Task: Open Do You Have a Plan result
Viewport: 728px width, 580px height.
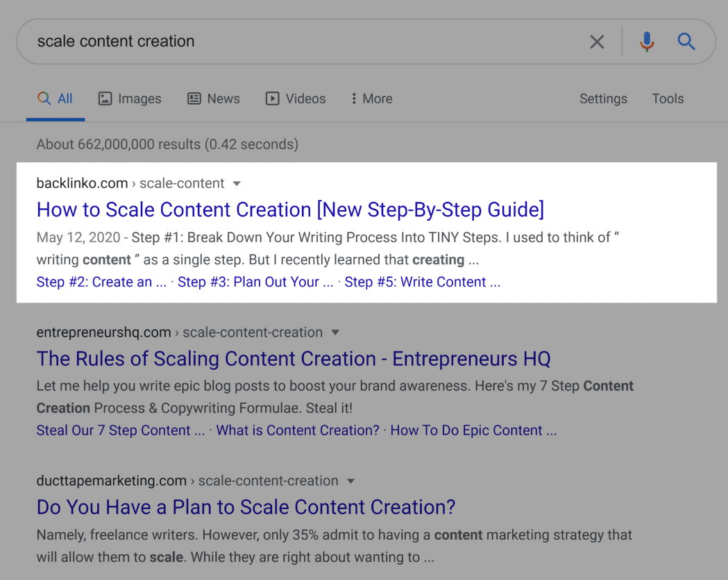Action: coord(246,507)
